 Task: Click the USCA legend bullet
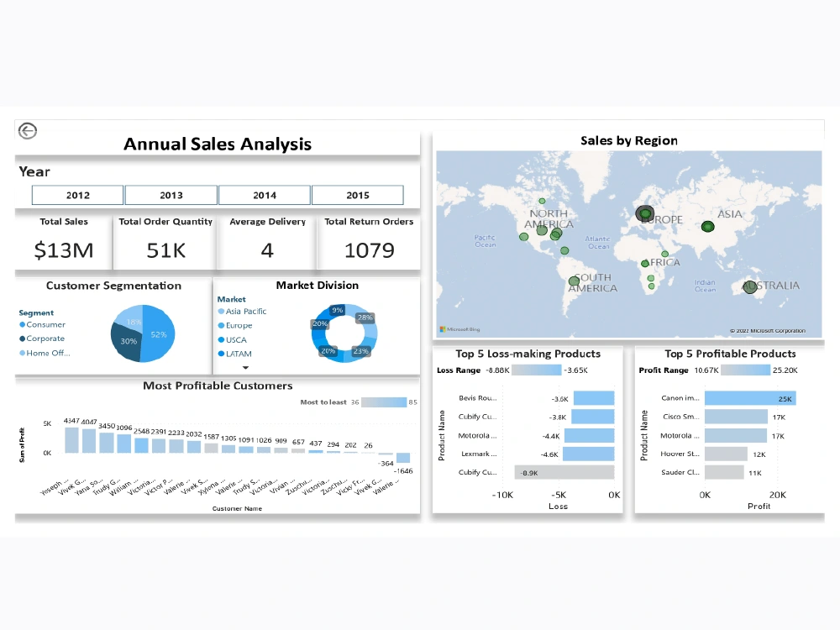pos(222,339)
